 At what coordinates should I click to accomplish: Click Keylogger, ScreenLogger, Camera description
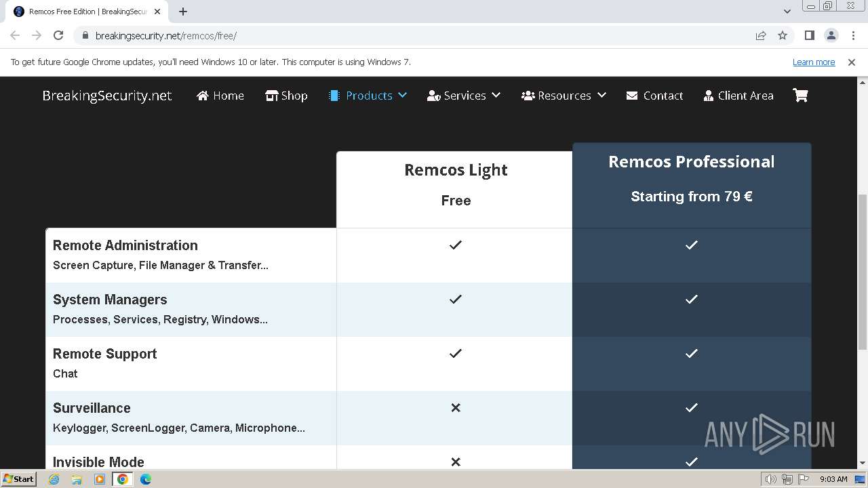point(179,428)
